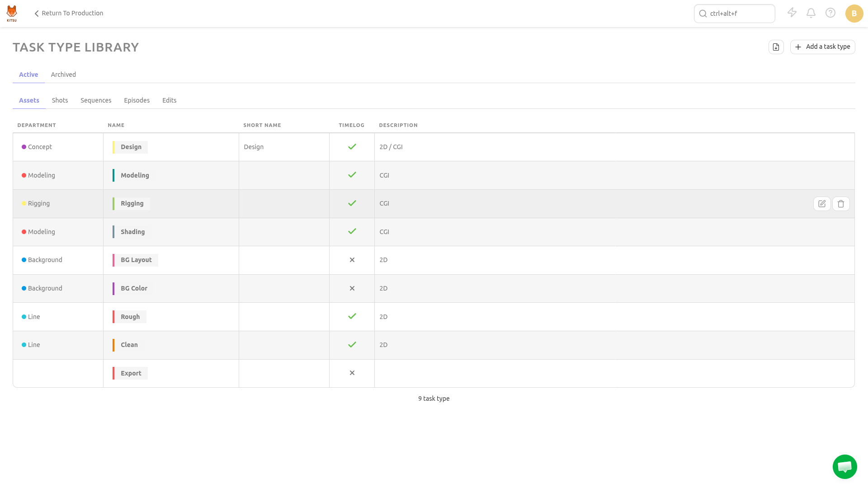Select the Edits tab
This screenshot has height=488, width=868.
tap(169, 100)
